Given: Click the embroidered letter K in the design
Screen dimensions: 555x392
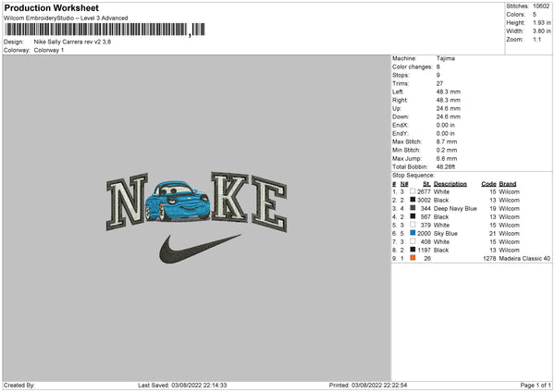Looking at the screenshot, I should (x=229, y=197).
